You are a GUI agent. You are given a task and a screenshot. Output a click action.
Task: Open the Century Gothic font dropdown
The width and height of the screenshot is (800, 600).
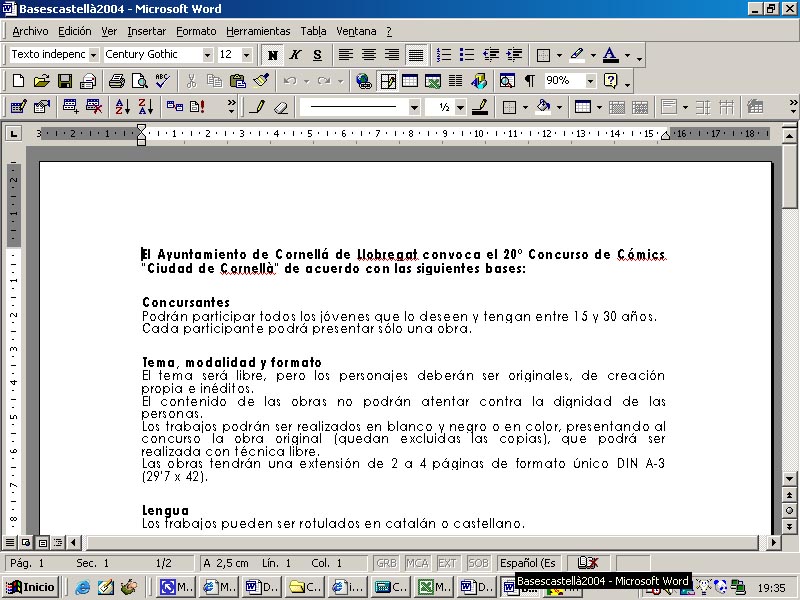(207, 55)
